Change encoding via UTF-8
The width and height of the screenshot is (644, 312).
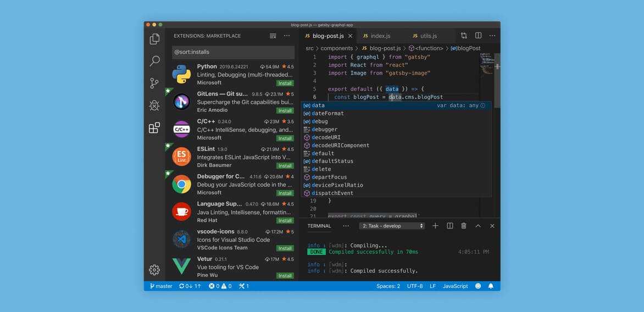pyautogui.click(x=415, y=286)
